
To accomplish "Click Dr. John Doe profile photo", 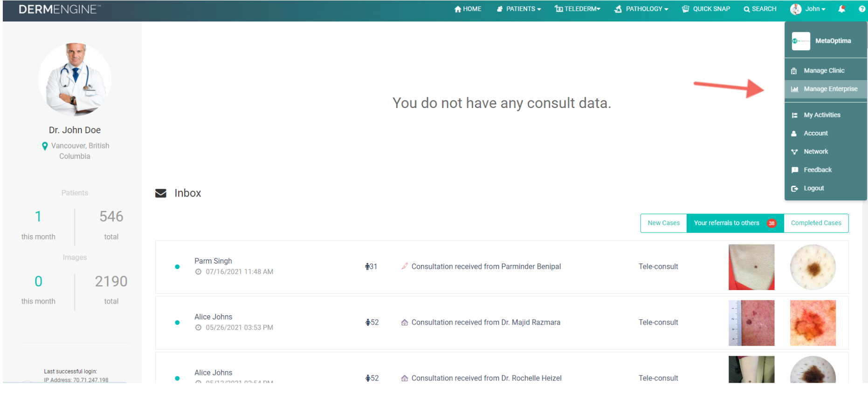I will point(75,79).
